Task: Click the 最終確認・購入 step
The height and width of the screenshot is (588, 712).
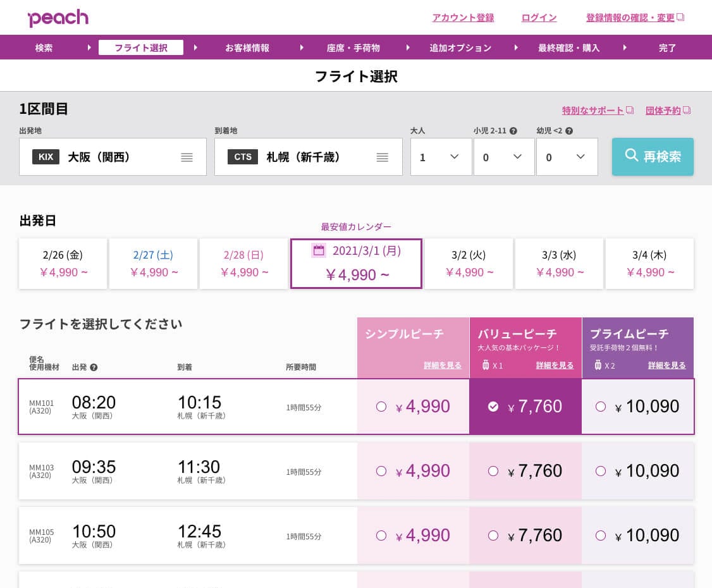Action: 569,47
